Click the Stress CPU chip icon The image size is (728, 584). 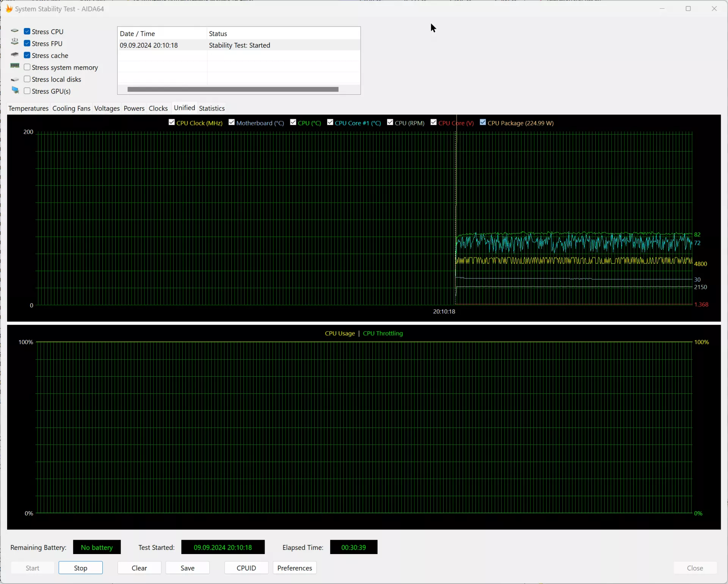click(15, 31)
